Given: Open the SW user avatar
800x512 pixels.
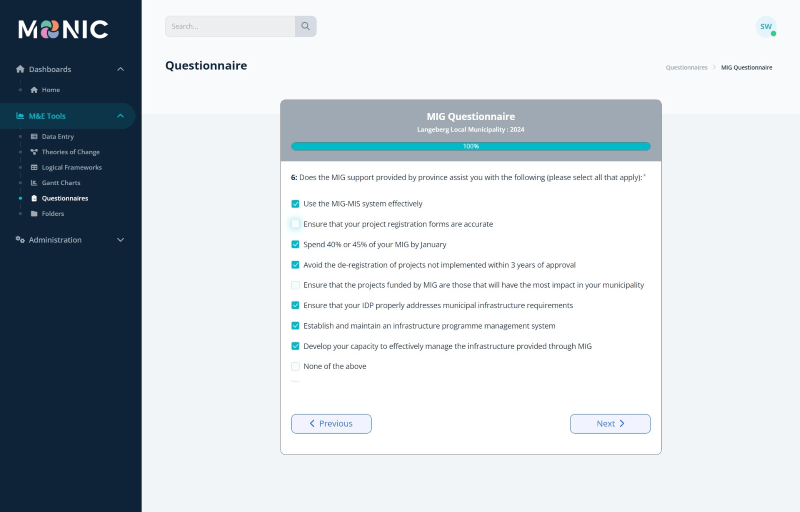Looking at the screenshot, I should [x=766, y=27].
